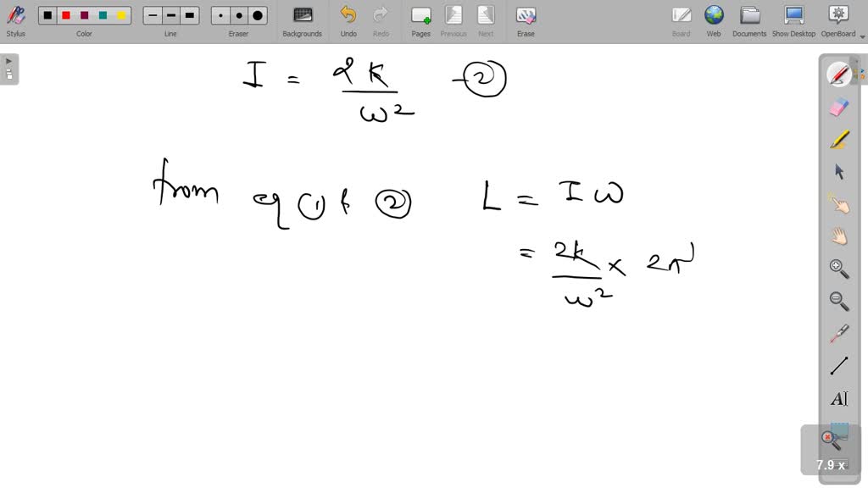The image size is (868, 488).
Task: Activate Zoom in magnifier
Action: tap(837, 269)
